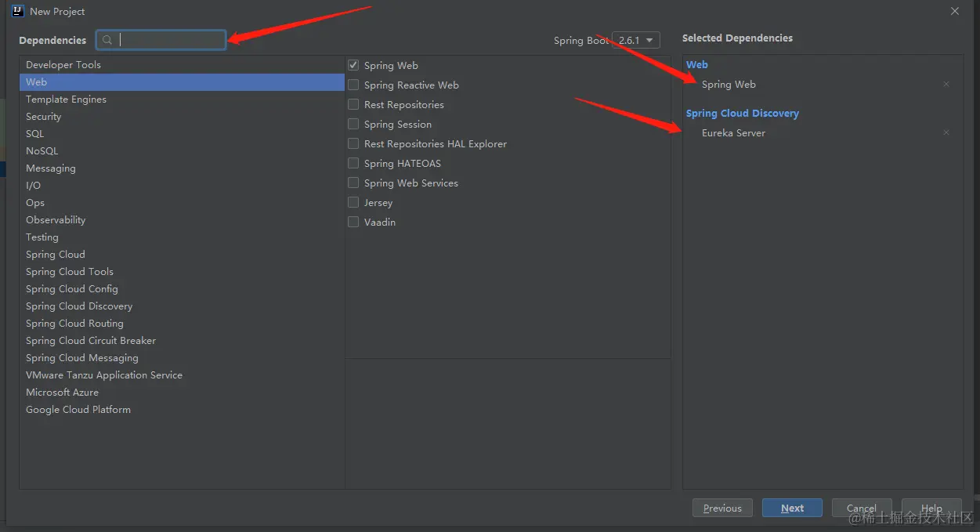Select the SQL category

coord(182,133)
